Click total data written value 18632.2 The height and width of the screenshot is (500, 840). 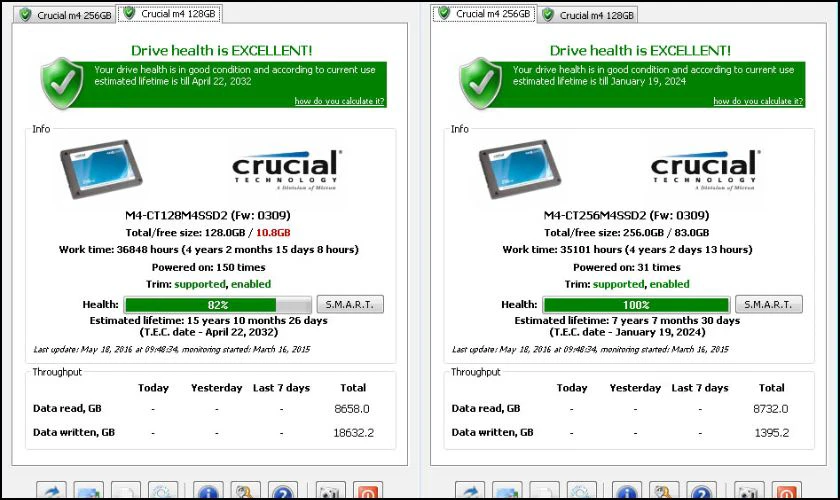coord(354,433)
